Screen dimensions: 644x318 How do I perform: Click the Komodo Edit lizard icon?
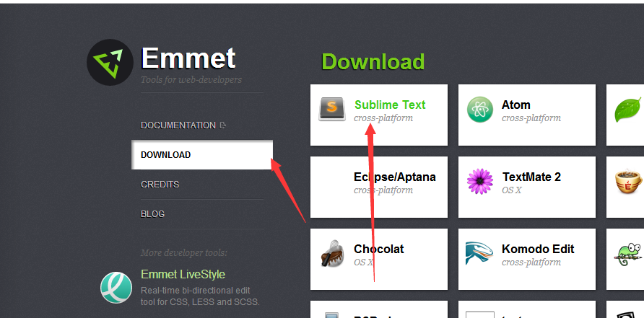[479, 253]
